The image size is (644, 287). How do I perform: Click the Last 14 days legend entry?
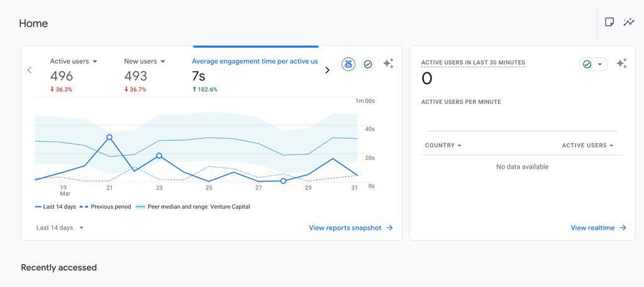[x=55, y=207]
